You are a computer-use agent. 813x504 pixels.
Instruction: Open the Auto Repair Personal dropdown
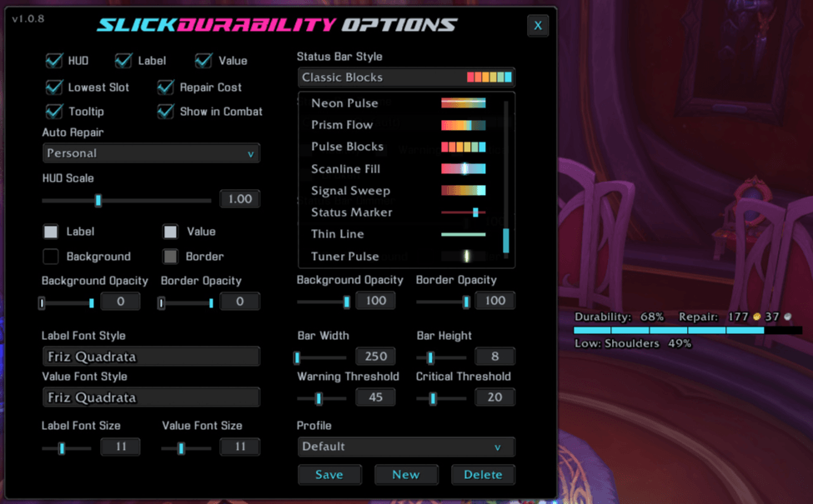point(151,153)
